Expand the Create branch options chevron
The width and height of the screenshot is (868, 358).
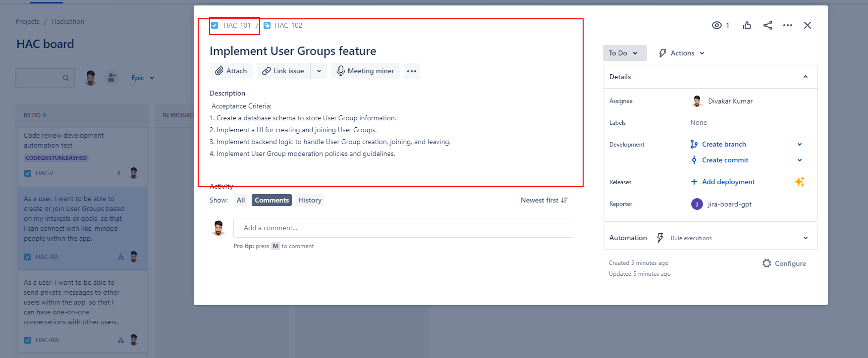point(800,144)
